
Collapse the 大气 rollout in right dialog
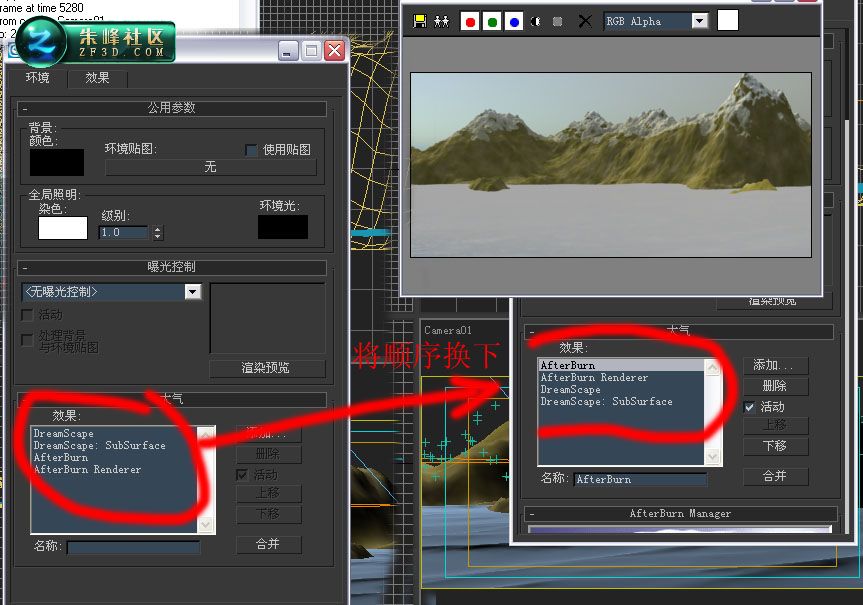pos(678,330)
